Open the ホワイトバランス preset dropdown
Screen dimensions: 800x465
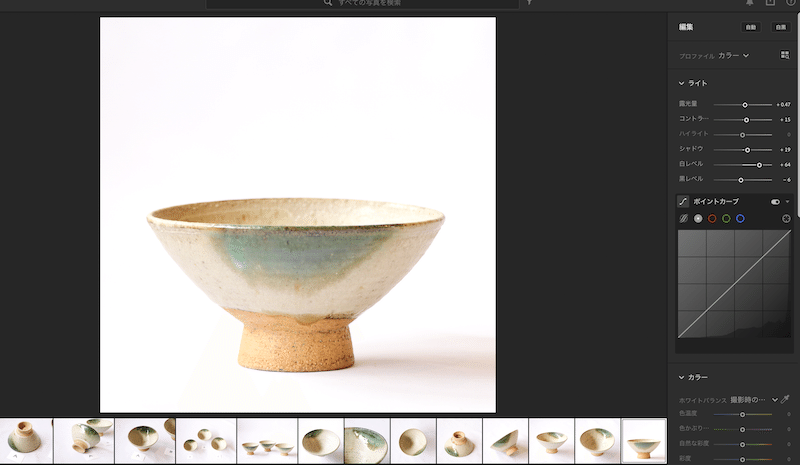[754, 400]
